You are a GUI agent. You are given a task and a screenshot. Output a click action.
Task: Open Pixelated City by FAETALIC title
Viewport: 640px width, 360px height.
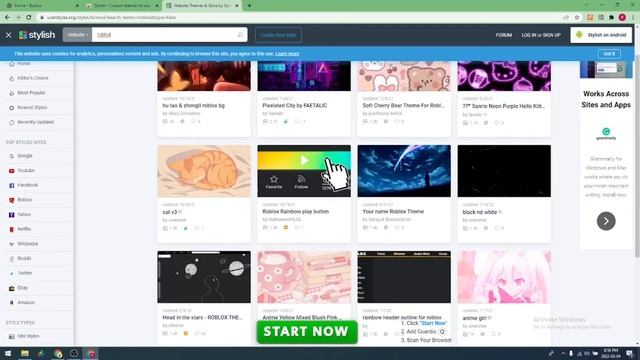point(295,105)
